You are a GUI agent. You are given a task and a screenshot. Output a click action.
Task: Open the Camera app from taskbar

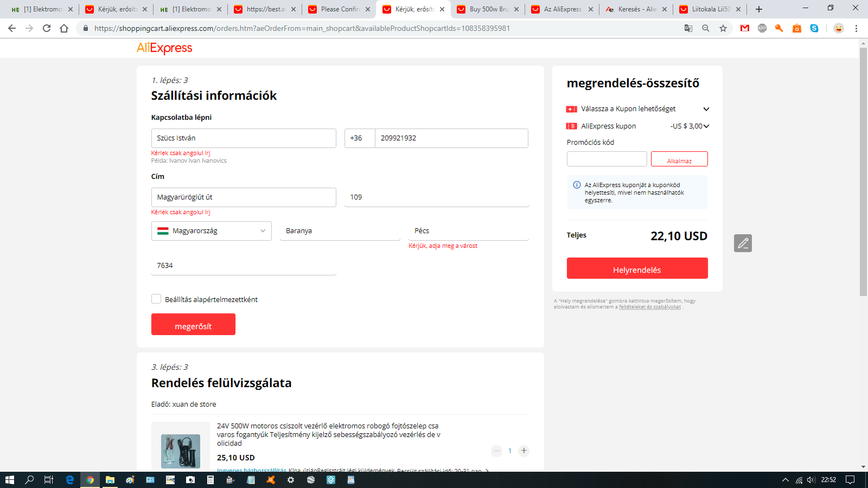190,480
